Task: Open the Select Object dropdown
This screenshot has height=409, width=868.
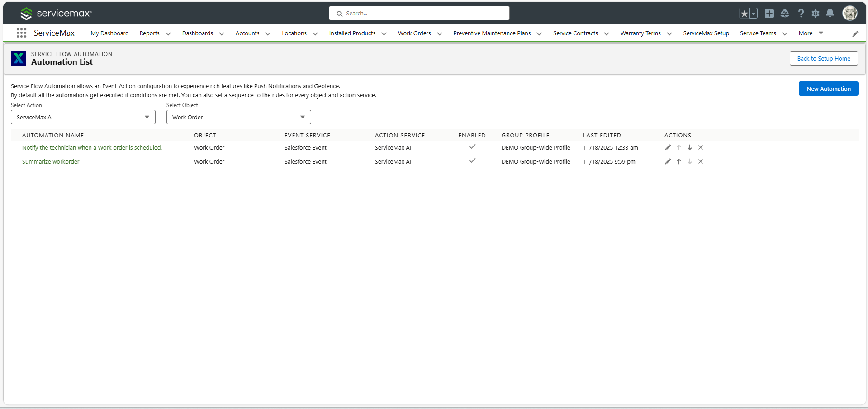Action: click(x=239, y=117)
